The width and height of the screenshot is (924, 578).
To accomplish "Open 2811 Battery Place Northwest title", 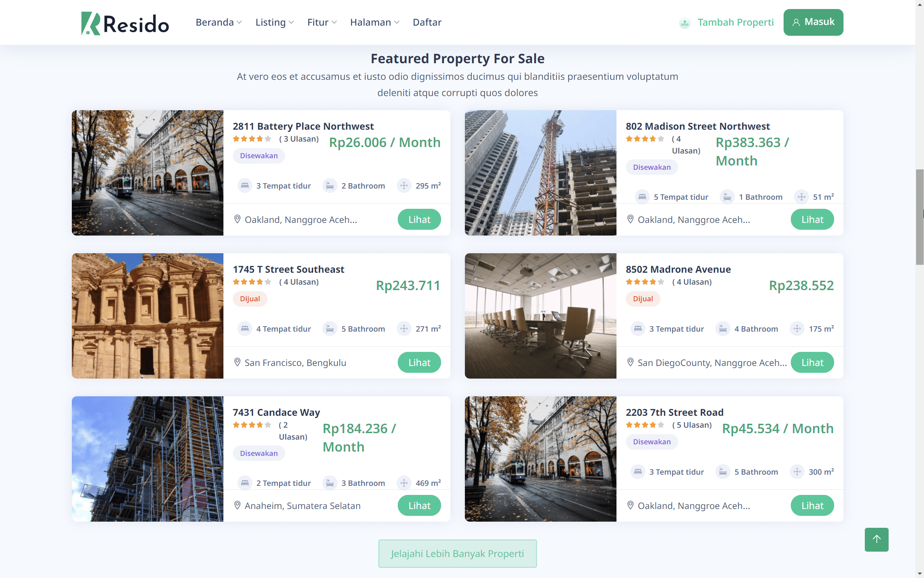I will coord(303,126).
